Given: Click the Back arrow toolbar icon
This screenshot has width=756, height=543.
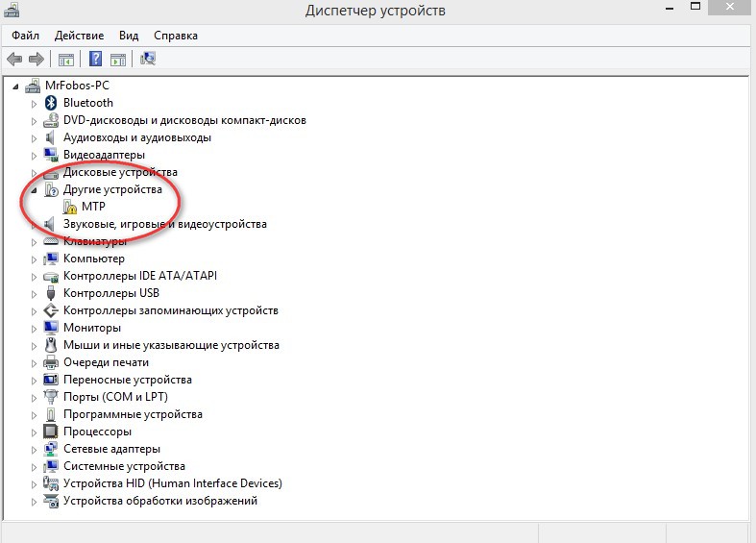Looking at the screenshot, I should coord(14,60).
